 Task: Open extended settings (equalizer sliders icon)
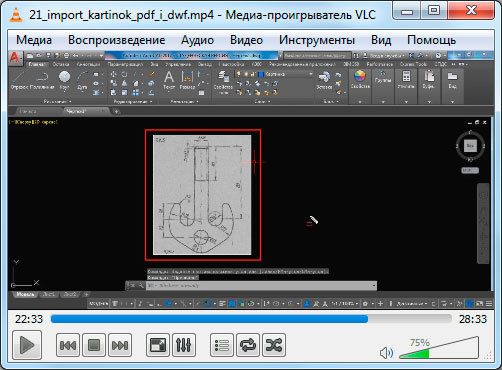(184, 345)
